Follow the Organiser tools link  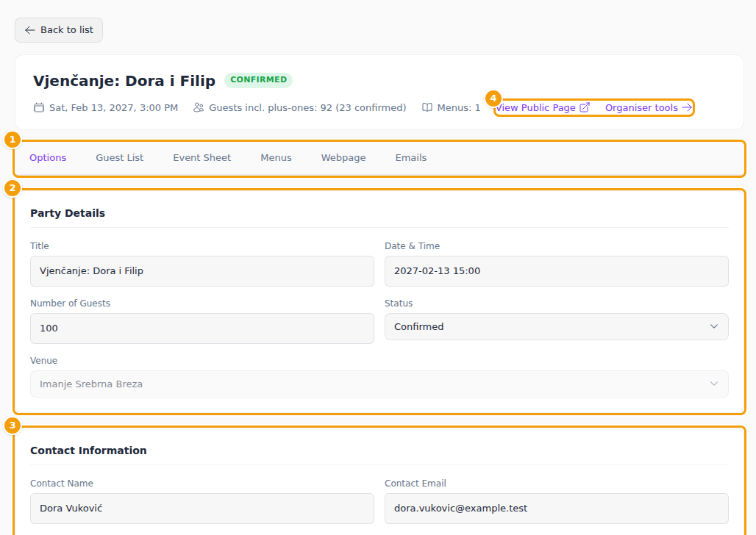pyautogui.click(x=649, y=107)
